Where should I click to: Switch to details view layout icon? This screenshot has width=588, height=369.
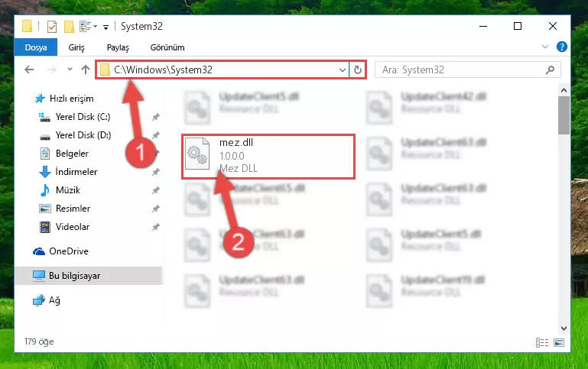[x=542, y=342]
